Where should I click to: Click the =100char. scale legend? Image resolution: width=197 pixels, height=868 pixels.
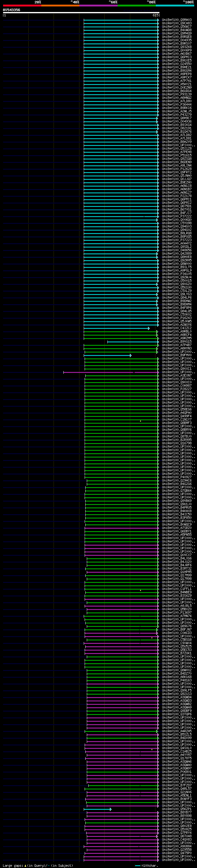[147, 866]
